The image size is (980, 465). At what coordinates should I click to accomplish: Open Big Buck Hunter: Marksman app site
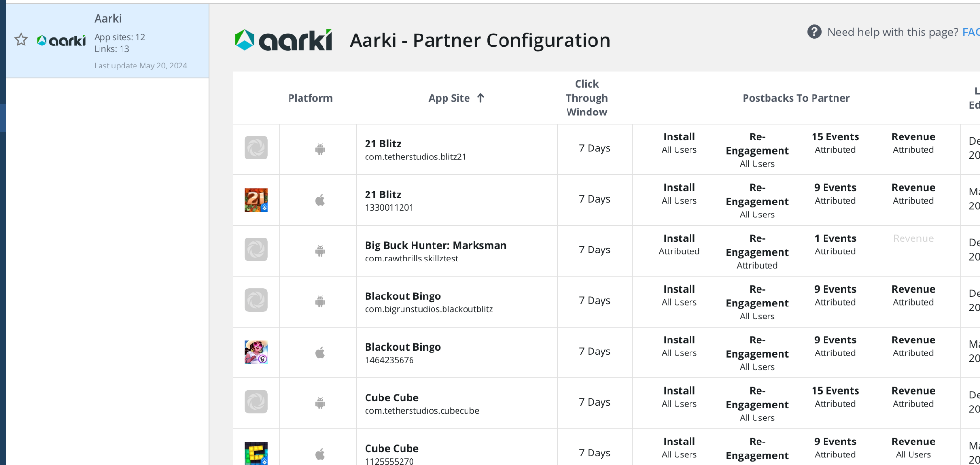(x=435, y=246)
